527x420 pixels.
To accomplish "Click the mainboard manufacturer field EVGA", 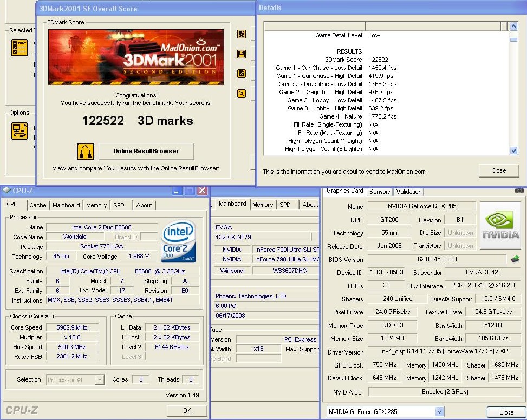I will 266,227.
